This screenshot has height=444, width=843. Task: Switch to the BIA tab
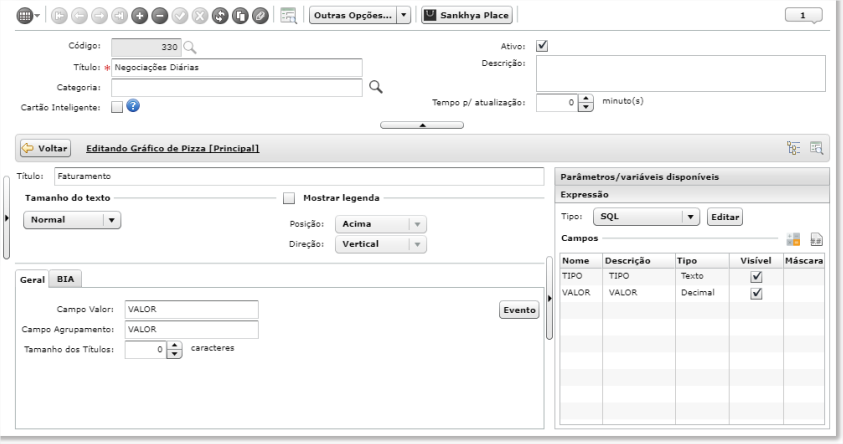66,279
